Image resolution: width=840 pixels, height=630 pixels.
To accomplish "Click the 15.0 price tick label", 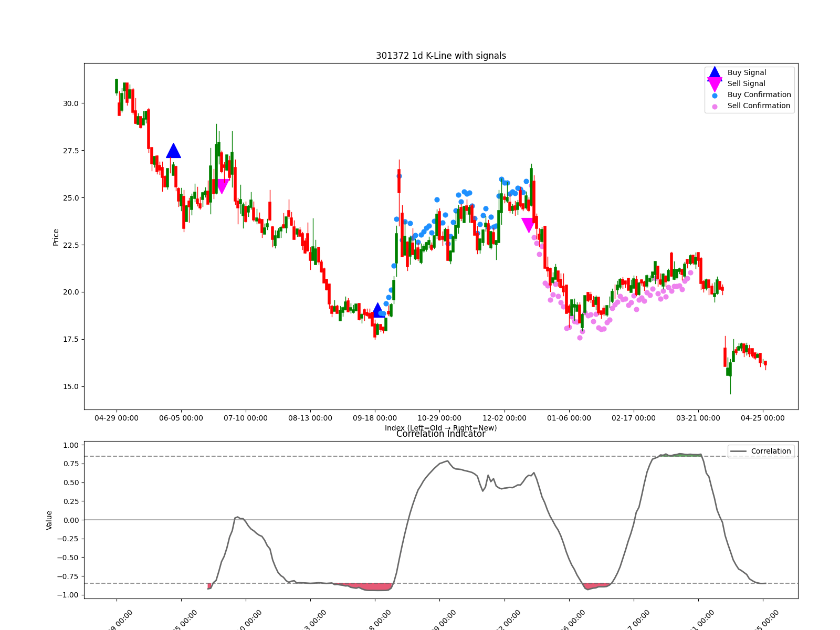I will (x=71, y=387).
